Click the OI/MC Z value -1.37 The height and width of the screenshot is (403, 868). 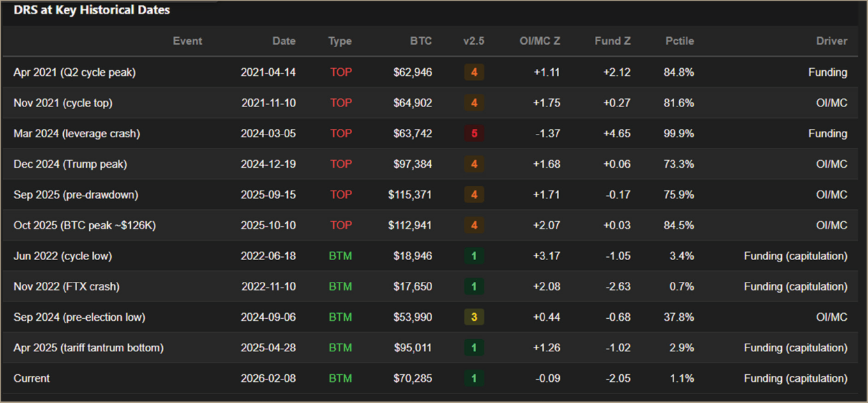tap(548, 133)
